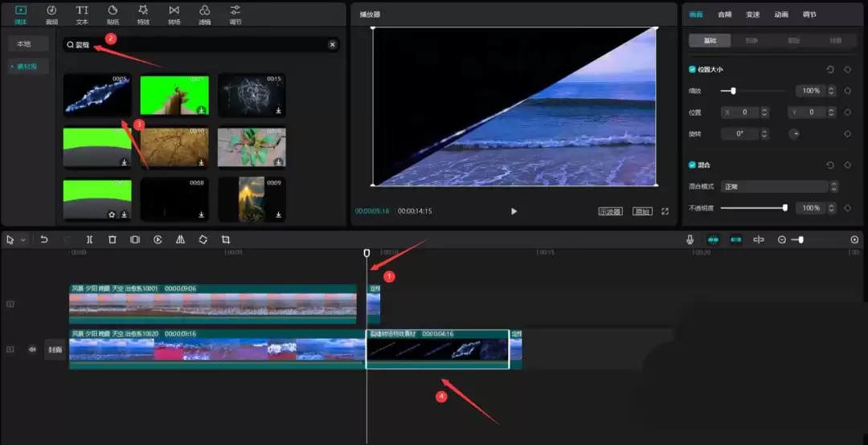Viewport: 868px width, 445px height.
Task: Click the scale 100% value stepper
Action: point(832,91)
